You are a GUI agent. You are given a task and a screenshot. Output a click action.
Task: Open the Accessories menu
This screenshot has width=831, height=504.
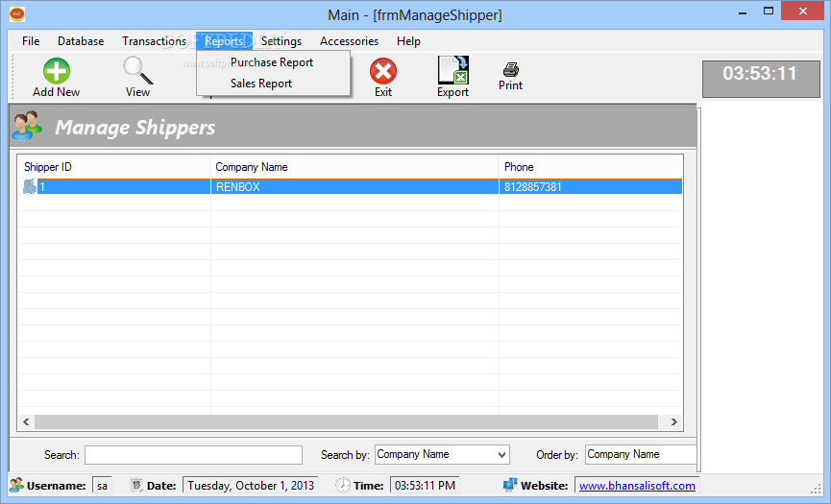coord(349,41)
